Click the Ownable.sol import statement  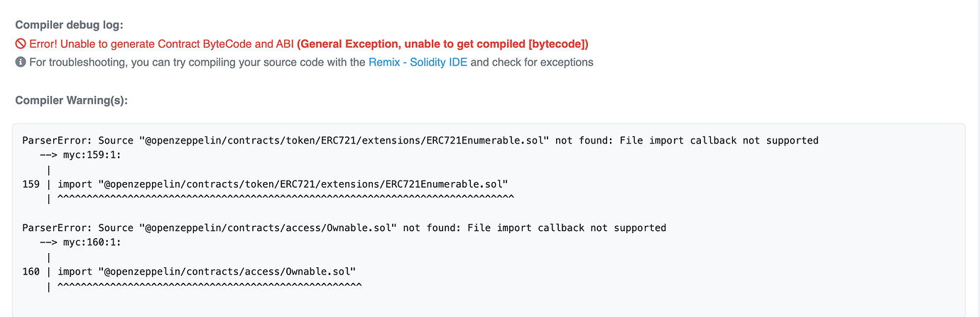pyautogui.click(x=207, y=272)
